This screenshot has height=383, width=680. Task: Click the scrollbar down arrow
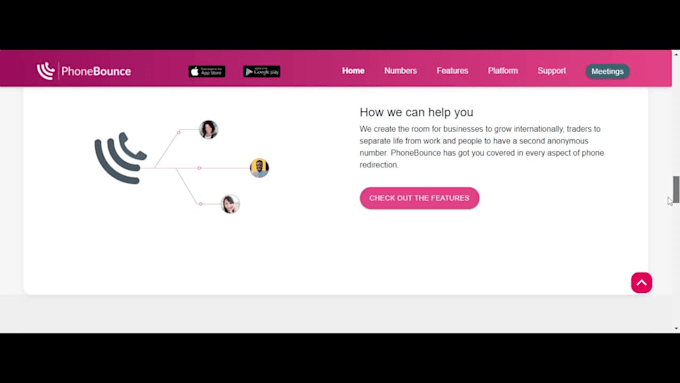pos(676,329)
